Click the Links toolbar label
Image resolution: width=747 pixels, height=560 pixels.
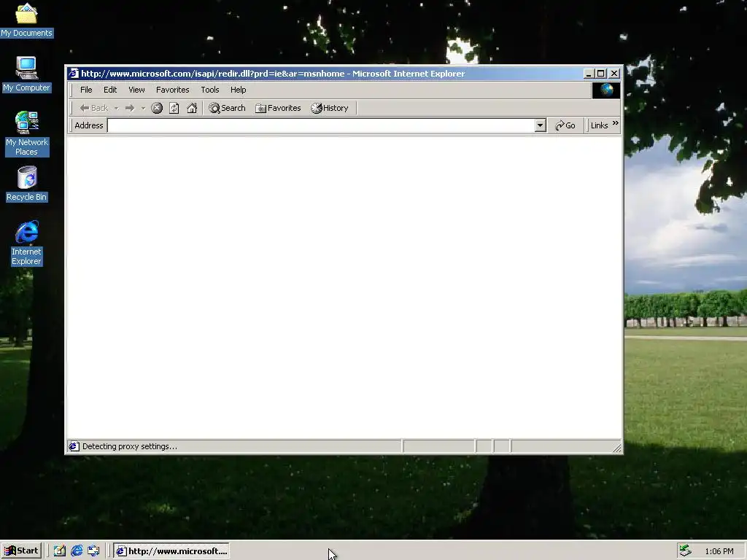pyautogui.click(x=600, y=125)
